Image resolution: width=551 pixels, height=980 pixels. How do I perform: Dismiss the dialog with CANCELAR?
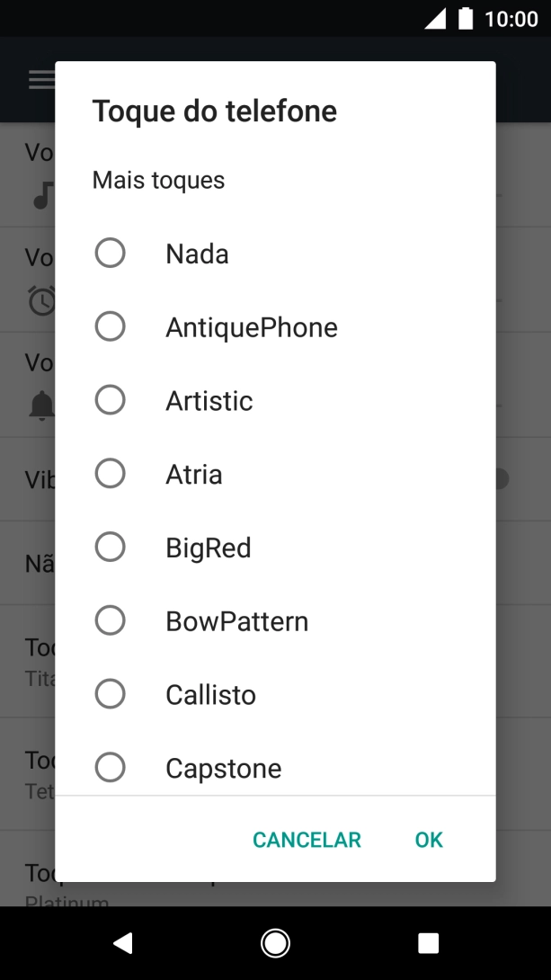(x=307, y=839)
